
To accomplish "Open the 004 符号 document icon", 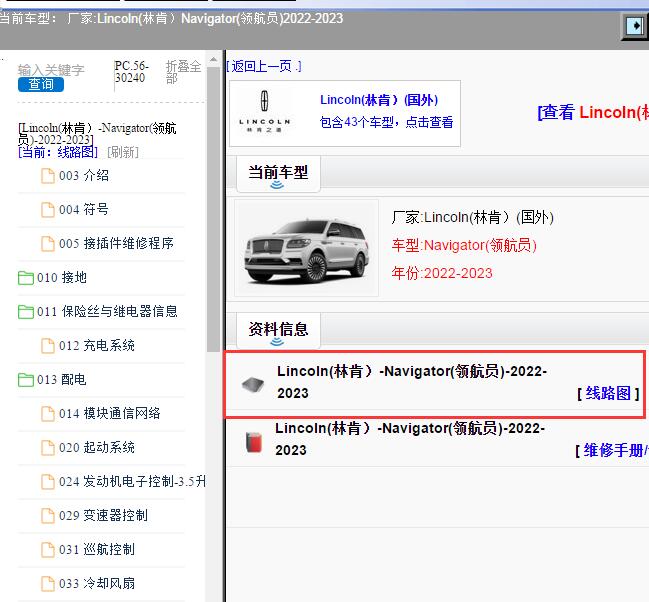I will point(48,210).
